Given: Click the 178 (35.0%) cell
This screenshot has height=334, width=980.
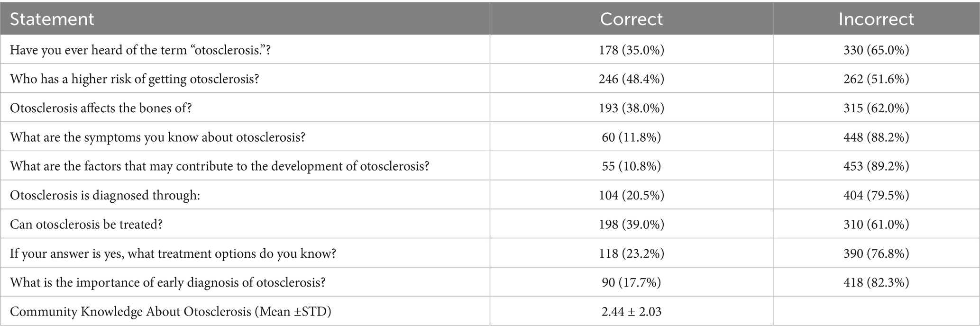Looking at the screenshot, I should click(x=631, y=50).
